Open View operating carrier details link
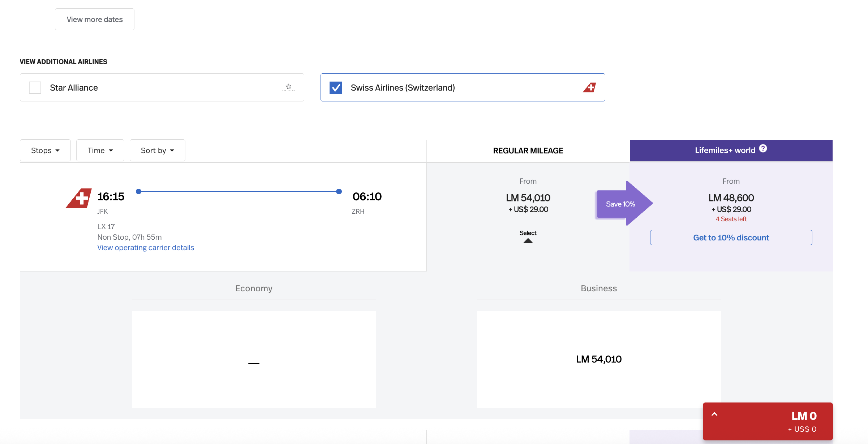This screenshot has height=444, width=868. (x=146, y=248)
